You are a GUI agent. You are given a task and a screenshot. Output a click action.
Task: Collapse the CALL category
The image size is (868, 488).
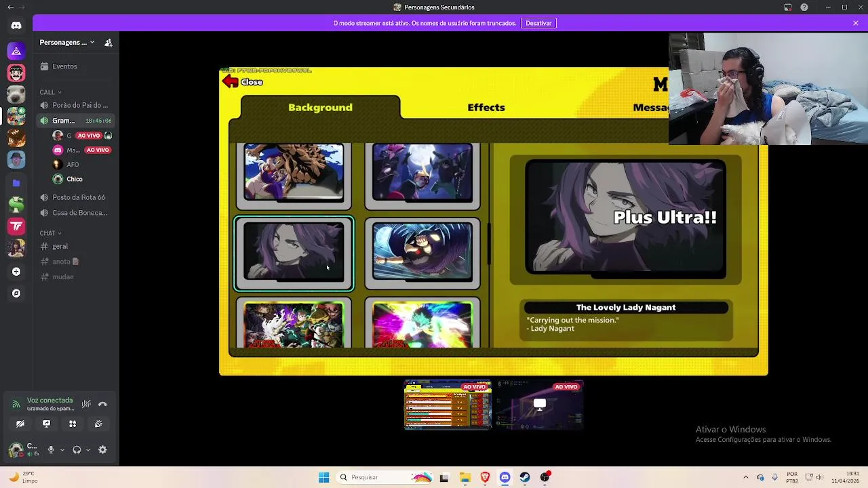pos(50,92)
